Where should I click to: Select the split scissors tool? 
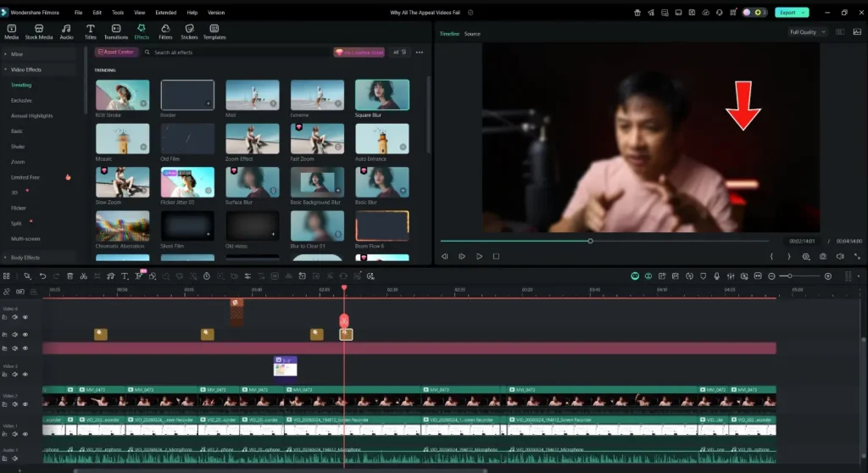click(x=84, y=275)
